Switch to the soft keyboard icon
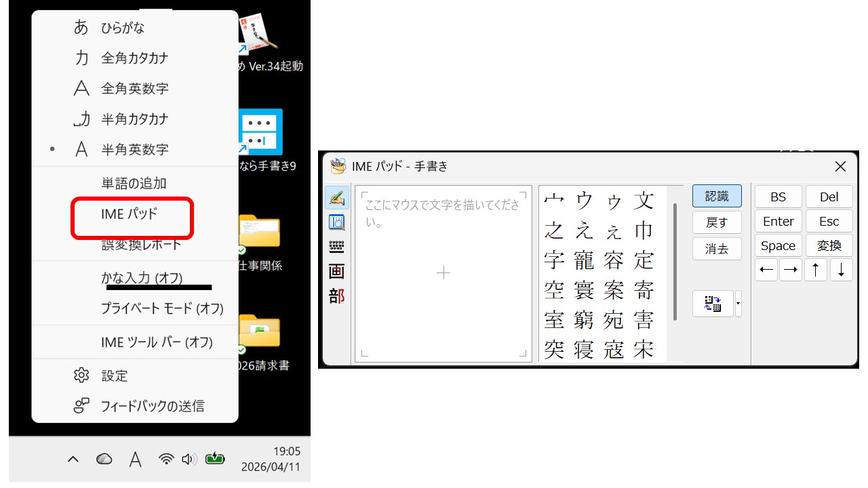Screen dimensions: 868x488 [337, 247]
